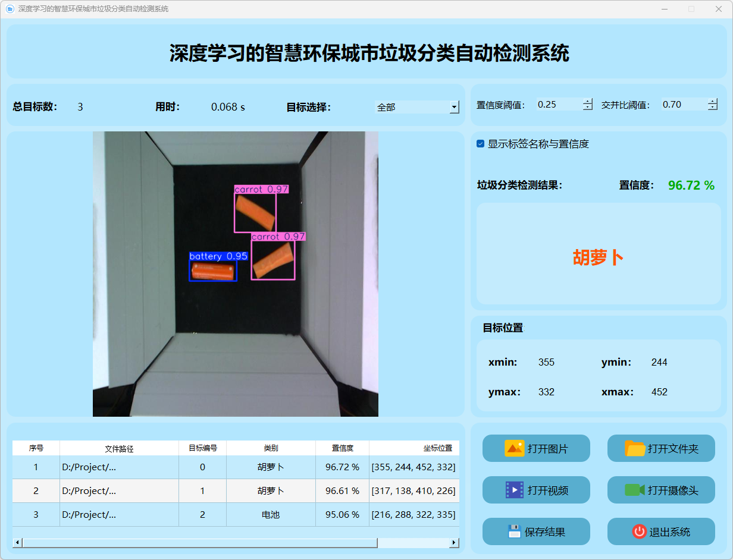
Task: Click the 95.06 % cell in table
Action: click(342, 515)
